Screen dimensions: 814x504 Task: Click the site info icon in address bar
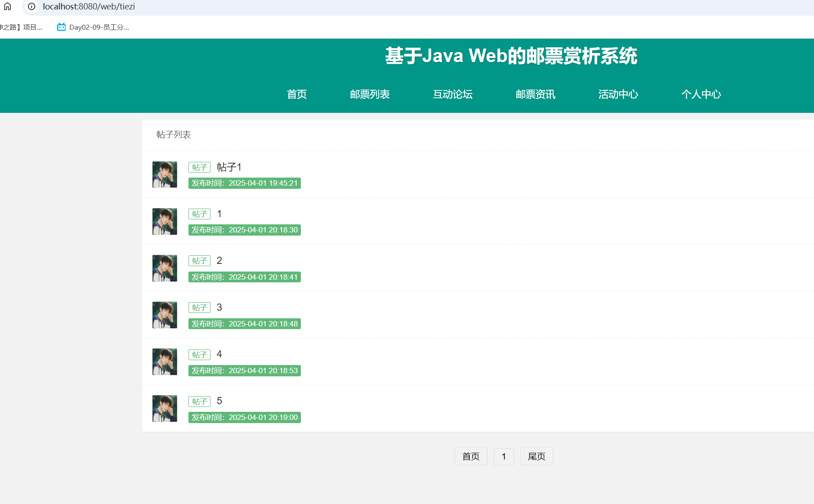pos(31,7)
